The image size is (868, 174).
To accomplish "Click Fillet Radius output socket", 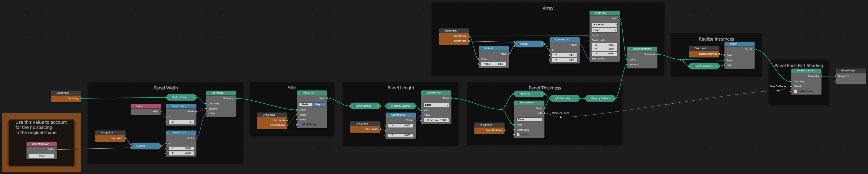I will (x=287, y=120).
